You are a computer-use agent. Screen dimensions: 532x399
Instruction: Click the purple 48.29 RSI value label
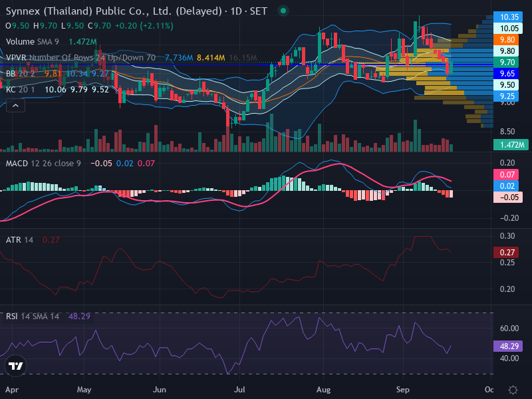click(x=507, y=346)
